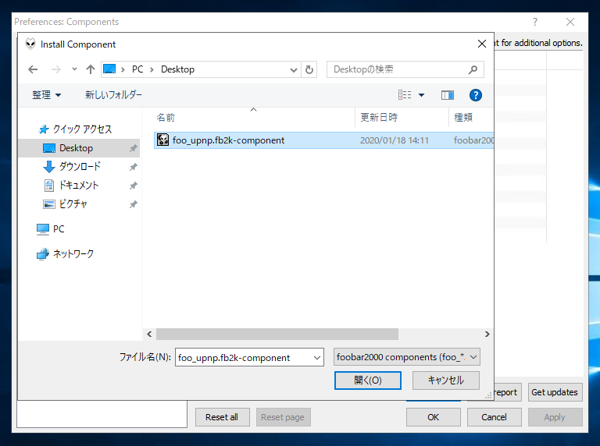This screenshot has width=600, height=446.
Task: Open the foobar2000 components file type dropdown
Action: (407, 357)
